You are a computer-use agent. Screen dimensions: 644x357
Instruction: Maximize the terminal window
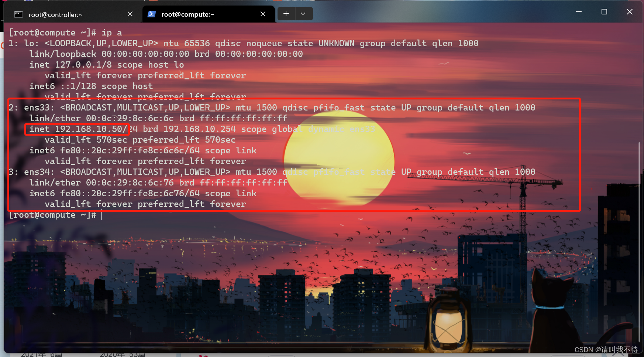tap(604, 12)
